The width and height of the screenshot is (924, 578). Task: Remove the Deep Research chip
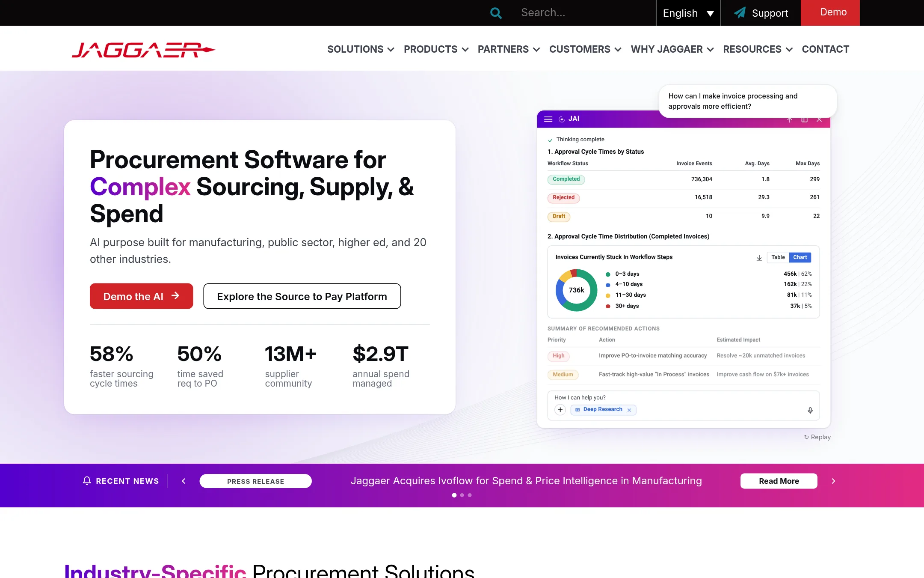click(629, 410)
